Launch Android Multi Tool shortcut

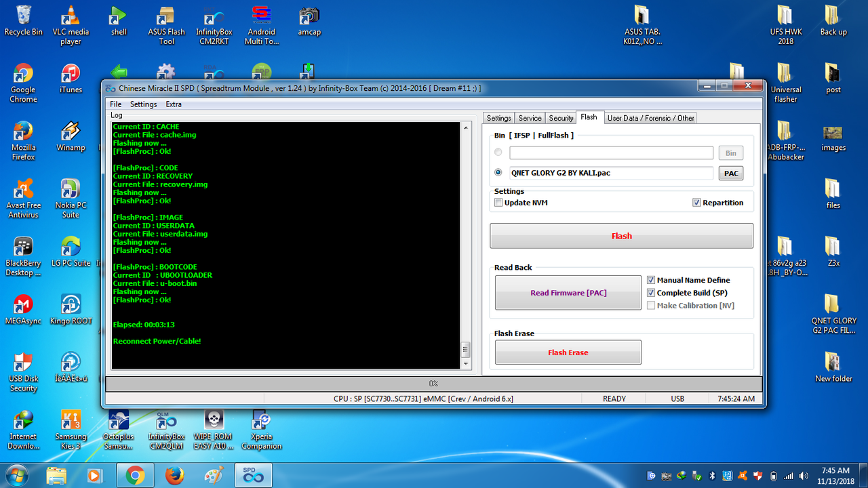(x=262, y=25)
